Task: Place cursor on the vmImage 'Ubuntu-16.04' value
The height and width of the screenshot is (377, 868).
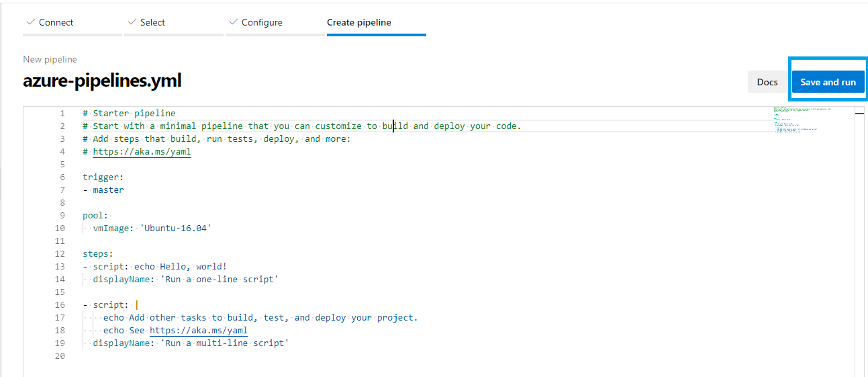Action: point(175,228)
